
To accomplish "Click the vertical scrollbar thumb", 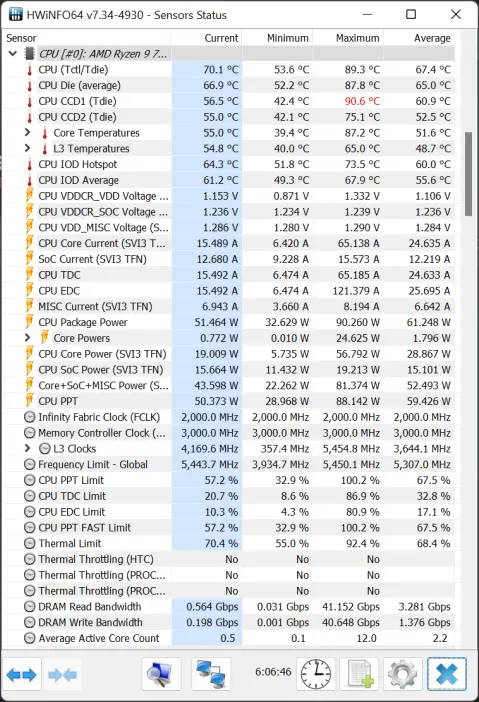I will pos(468,174).
